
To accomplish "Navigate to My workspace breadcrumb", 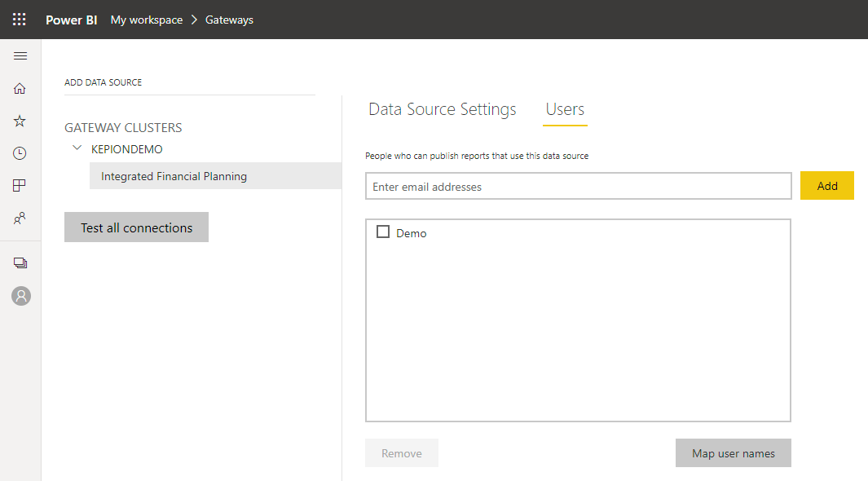I will (147, 20).
